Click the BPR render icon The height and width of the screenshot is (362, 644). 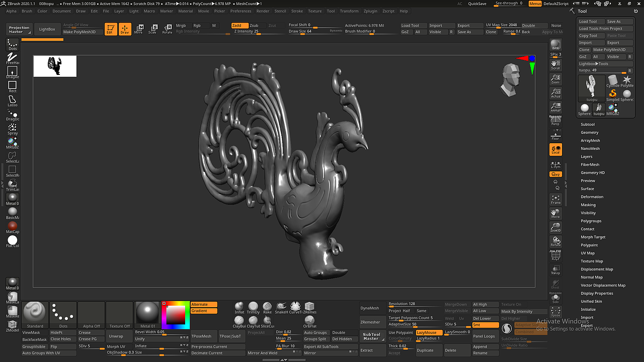[555, 45]
